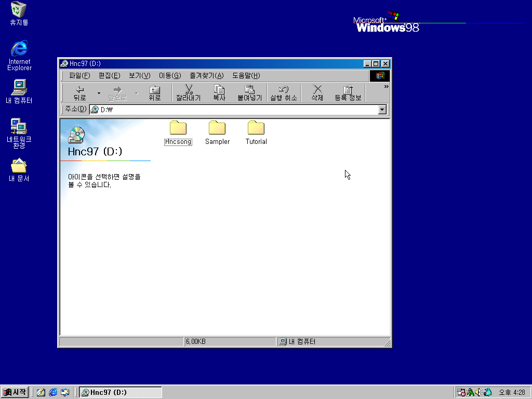The image size is (532, 399).
Task: Go up one level with 위로
Action: tap(155, 93)
